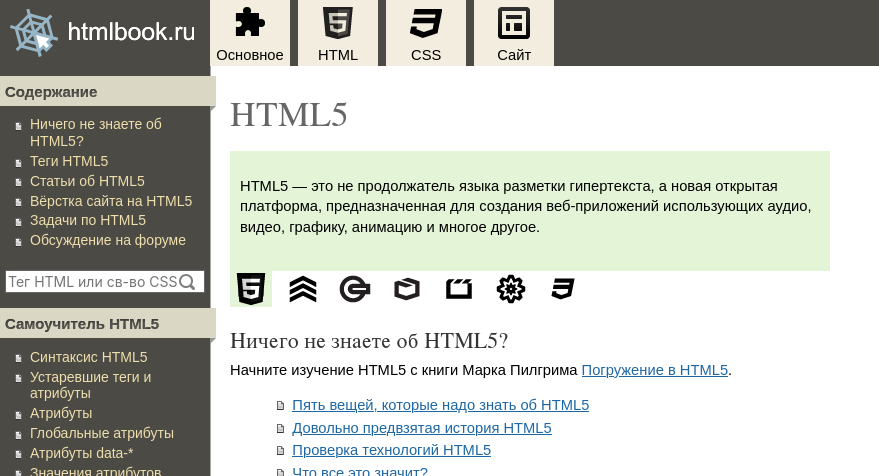879x476 pixels.
Task: Open the puzzle-piece Основное icon
Action: pos(249,22)
